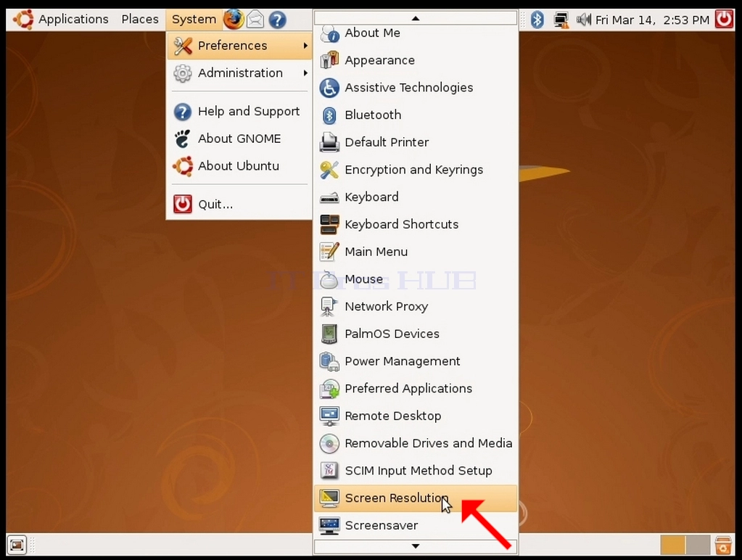Open the mail client panel icon
The width and height of the screenshot is (742, 560).
pyautogui.click(x=255, y=20)
